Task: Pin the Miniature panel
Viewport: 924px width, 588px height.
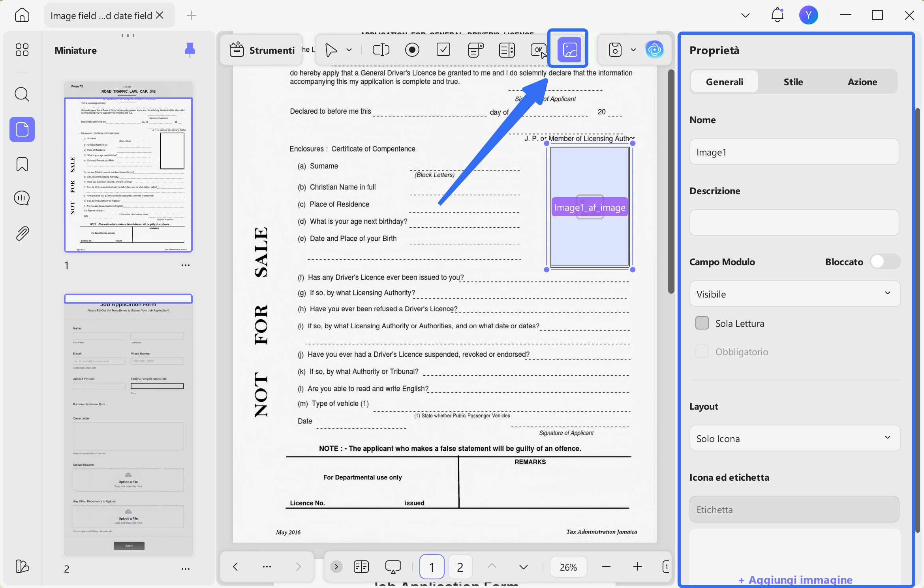Action: (190, 50)
